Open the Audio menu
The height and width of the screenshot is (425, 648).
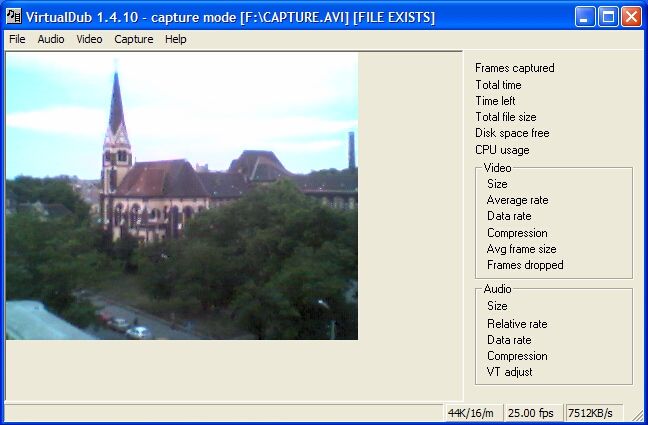(51, 39)
